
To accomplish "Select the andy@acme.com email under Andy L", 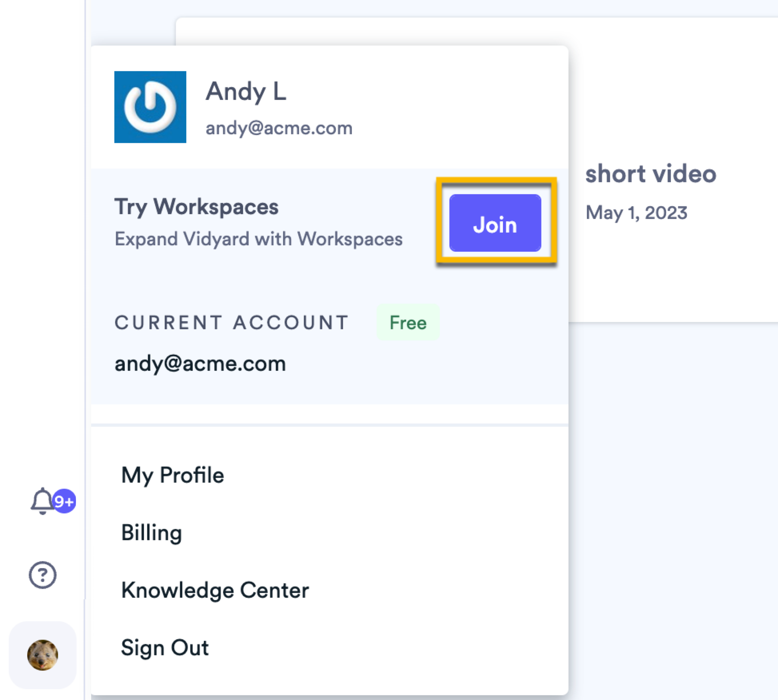I will point(279,128).
